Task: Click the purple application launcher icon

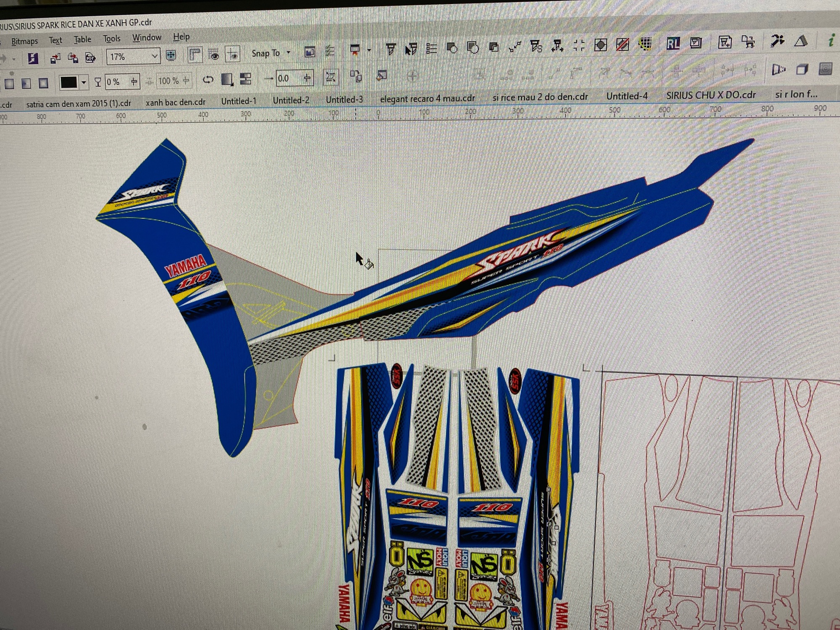Action: pos(33,58)
